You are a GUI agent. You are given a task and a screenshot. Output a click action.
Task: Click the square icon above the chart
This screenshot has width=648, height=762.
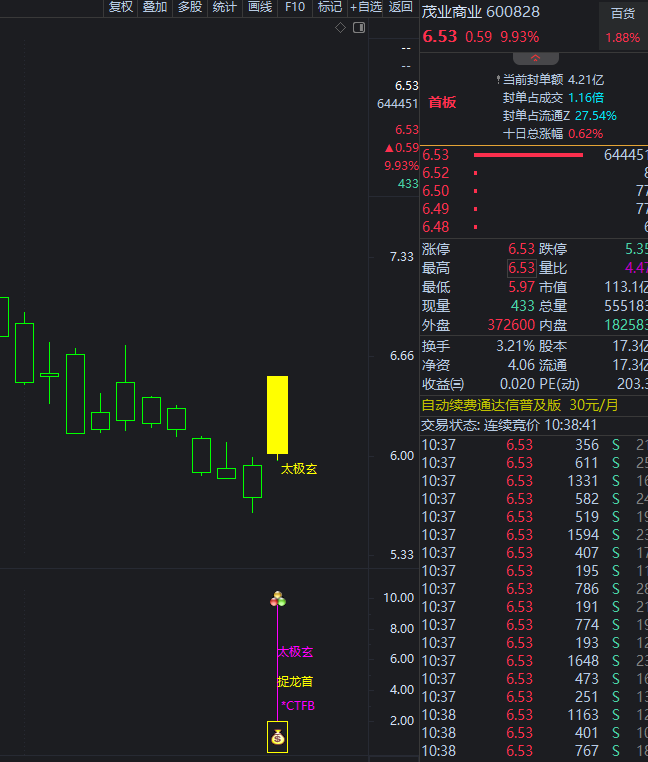[357, 28]
